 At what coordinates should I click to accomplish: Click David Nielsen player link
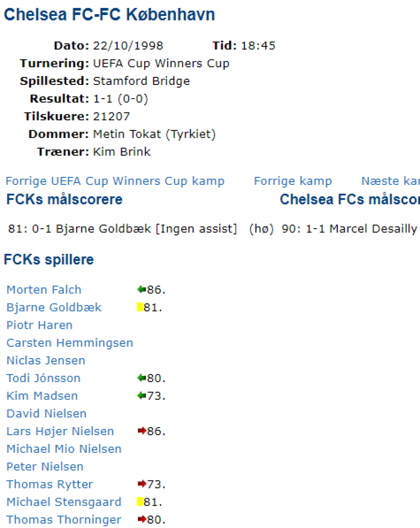point(46,414)
